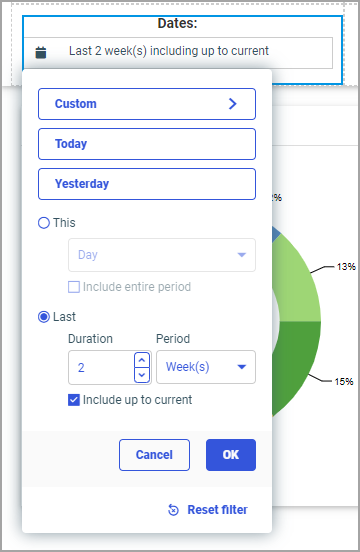Open the Dates filter field
360x552 pixels.
(178, 53)
